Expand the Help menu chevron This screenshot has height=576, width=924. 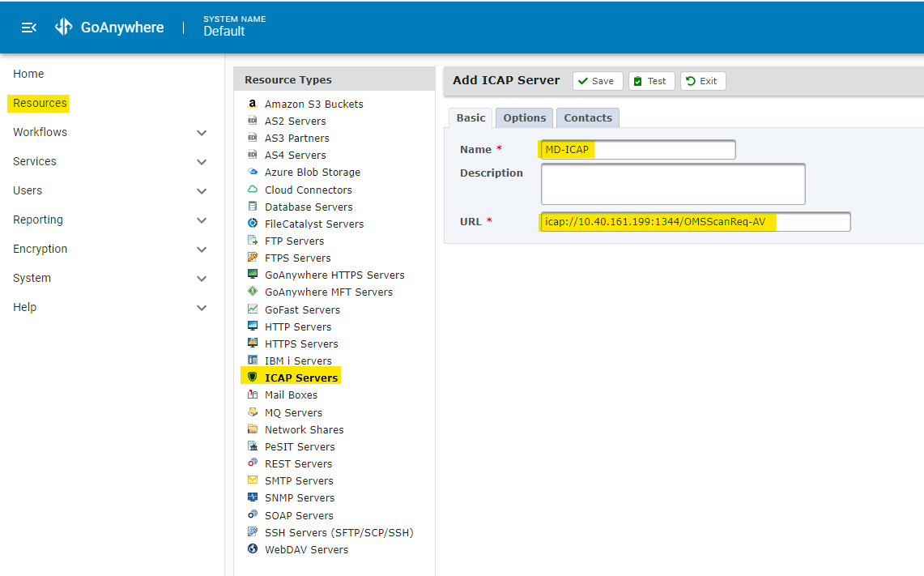202,308
